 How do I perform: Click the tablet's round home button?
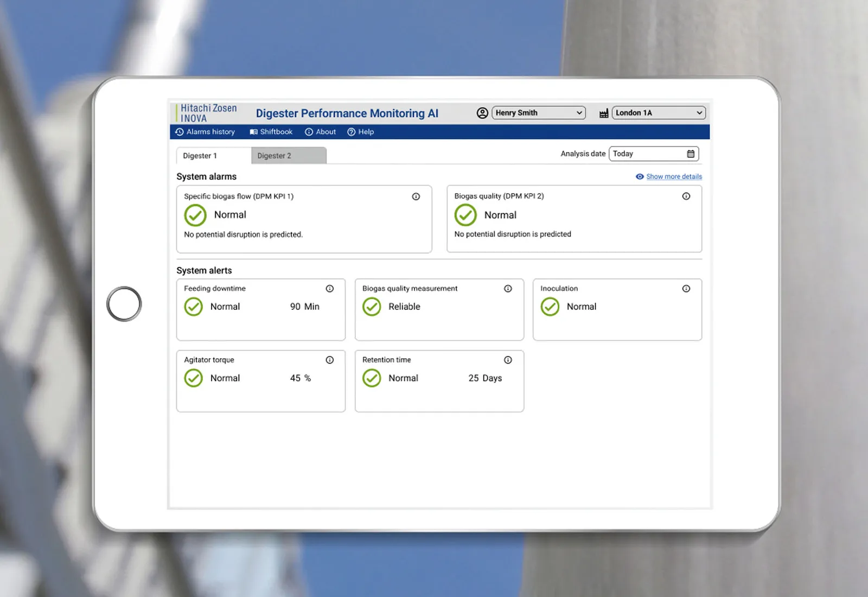[x=124, y=304]
